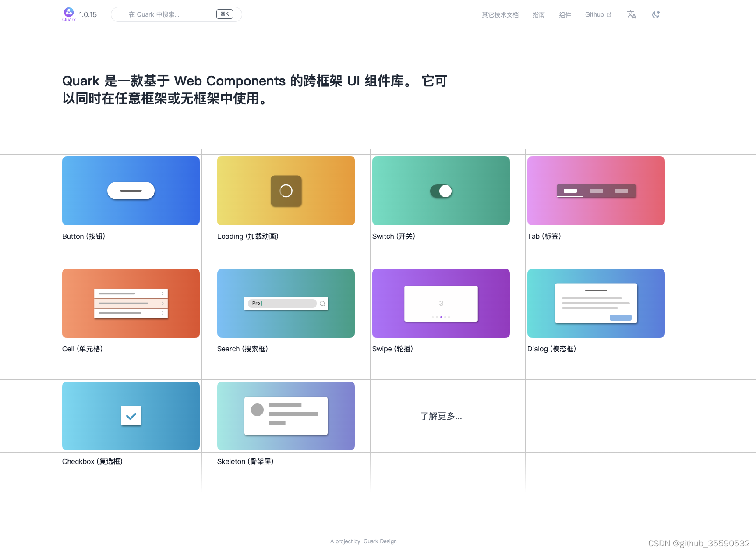
Task: Toggle dark mode with the moon icon
Action: (656, 14)
